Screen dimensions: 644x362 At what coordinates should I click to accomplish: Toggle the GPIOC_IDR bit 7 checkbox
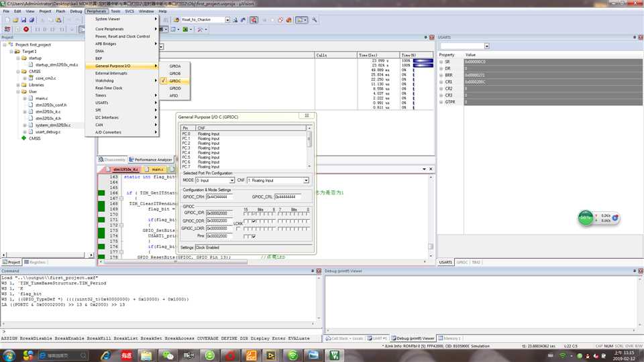point(279,213)
